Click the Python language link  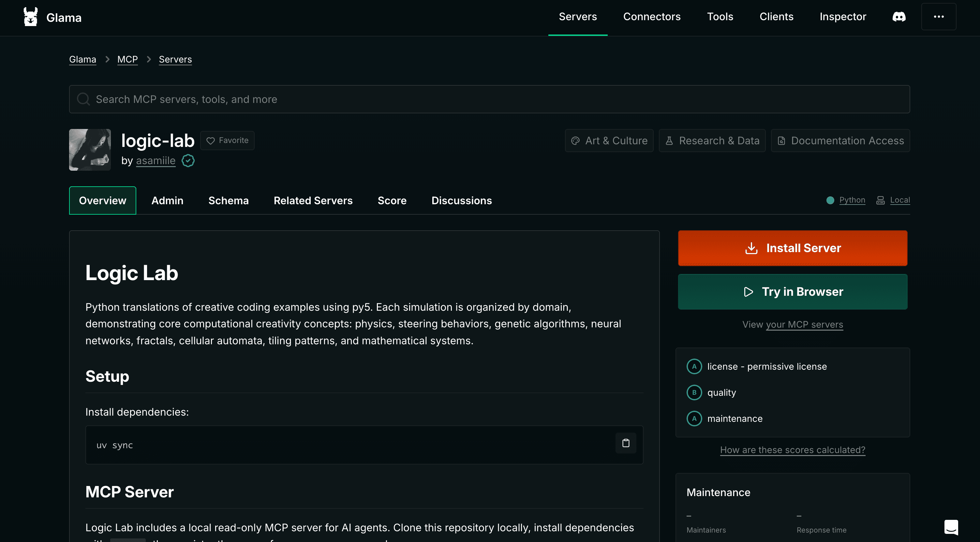point(852,200)
